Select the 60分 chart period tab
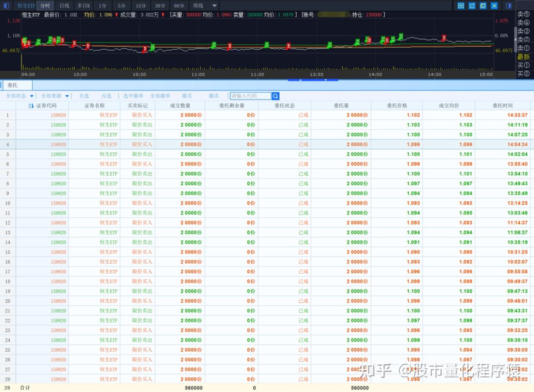 179,6
